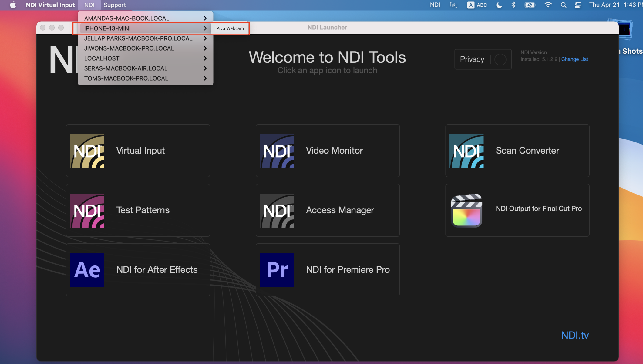Open the Wi-Fi menu bar icon

(548, 5)
